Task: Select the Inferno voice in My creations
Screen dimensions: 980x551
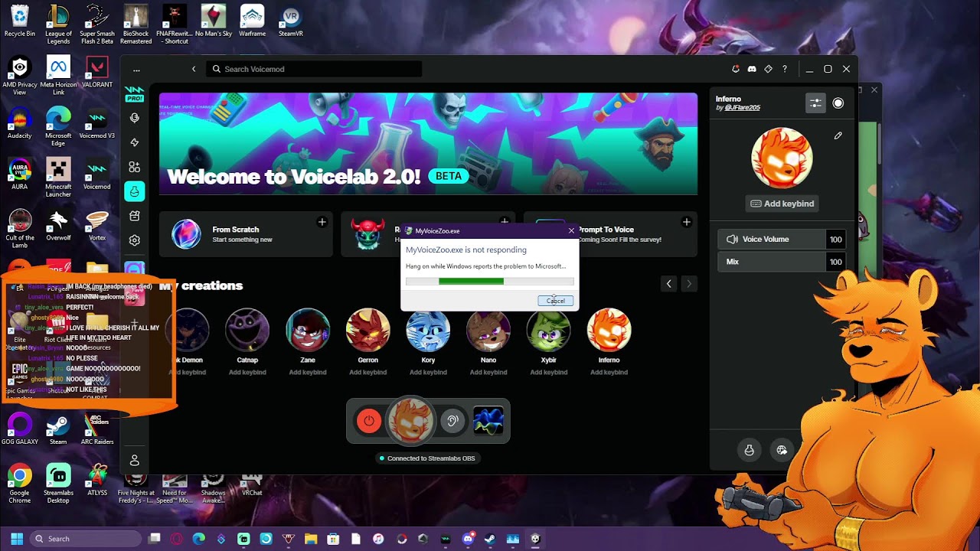Action: [609, 331]
